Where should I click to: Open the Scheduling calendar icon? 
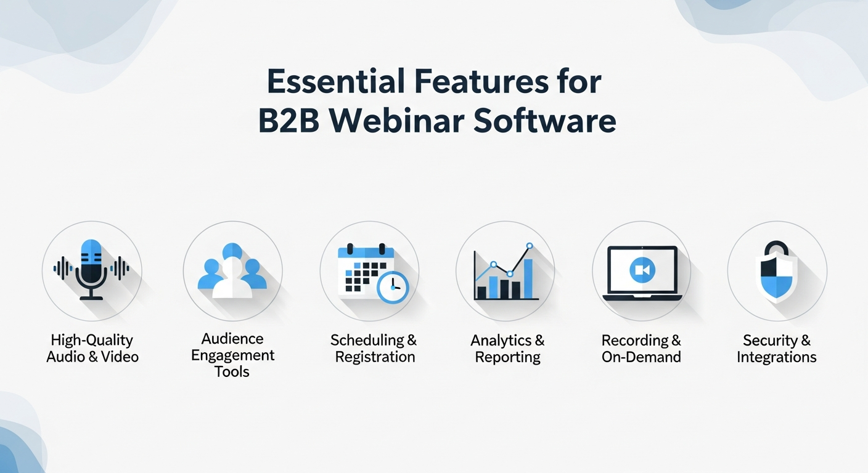tap(364, 268)
